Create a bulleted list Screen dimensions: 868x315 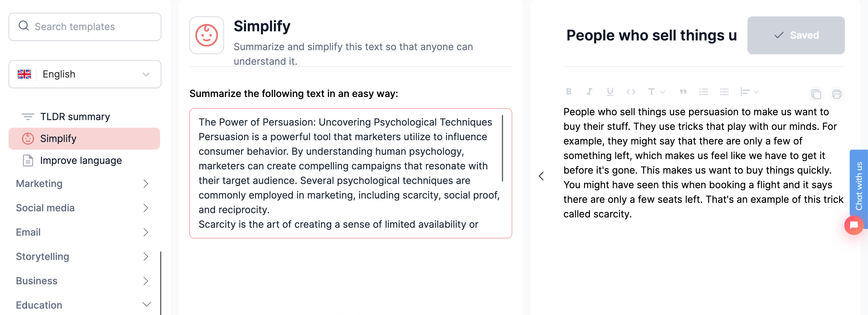(724, 92)
